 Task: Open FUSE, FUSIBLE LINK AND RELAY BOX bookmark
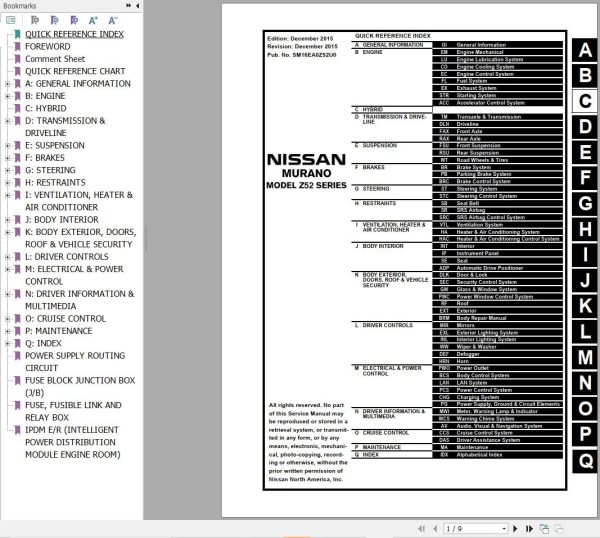73,411
